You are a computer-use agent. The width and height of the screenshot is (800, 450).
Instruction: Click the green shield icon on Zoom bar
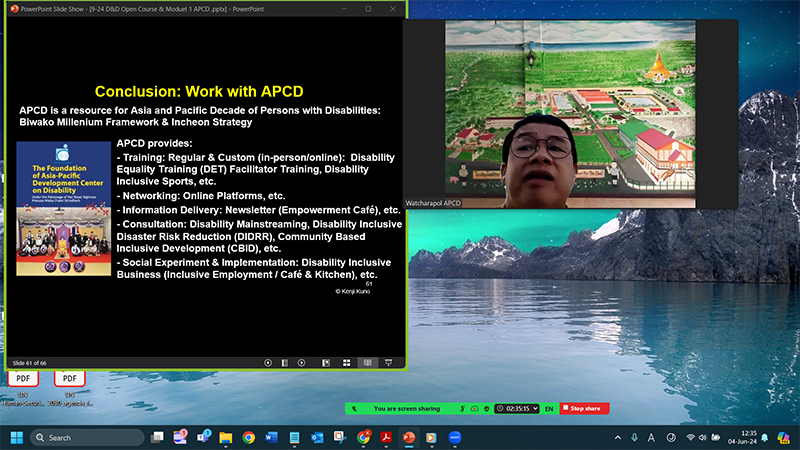(x=487, y=409)
